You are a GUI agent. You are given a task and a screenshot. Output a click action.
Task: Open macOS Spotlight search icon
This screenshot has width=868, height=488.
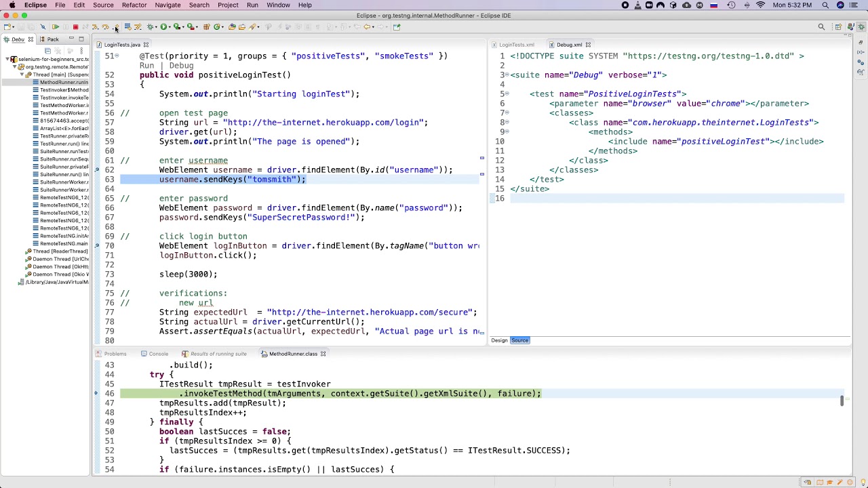[825, 5]
